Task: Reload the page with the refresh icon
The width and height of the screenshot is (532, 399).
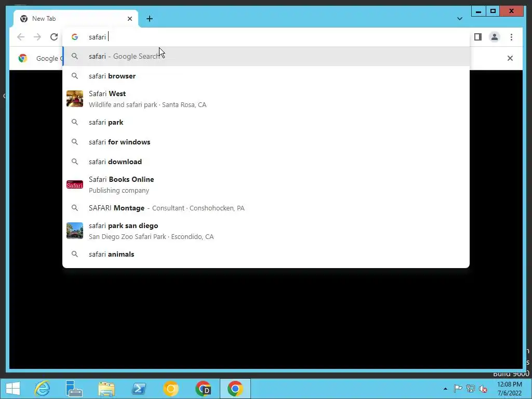Action: 54,37
